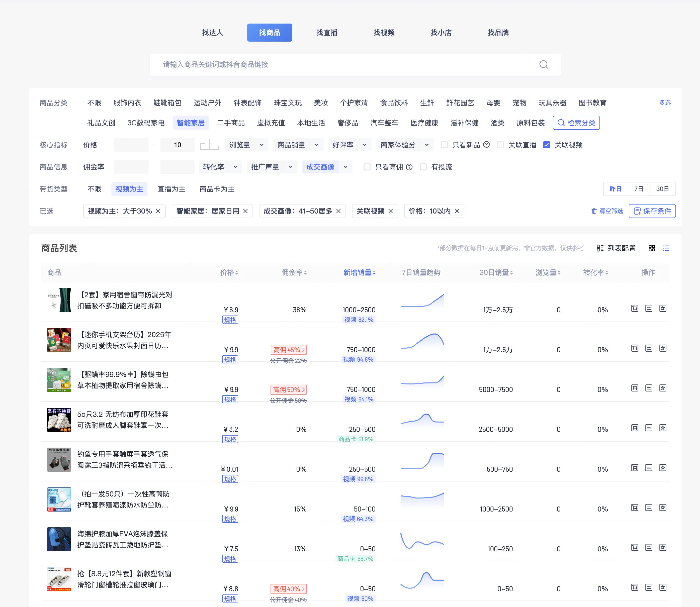The image size is (700, 607).
Task: Uncheck the 关联视频 checkbox
Action: (546, 145)
